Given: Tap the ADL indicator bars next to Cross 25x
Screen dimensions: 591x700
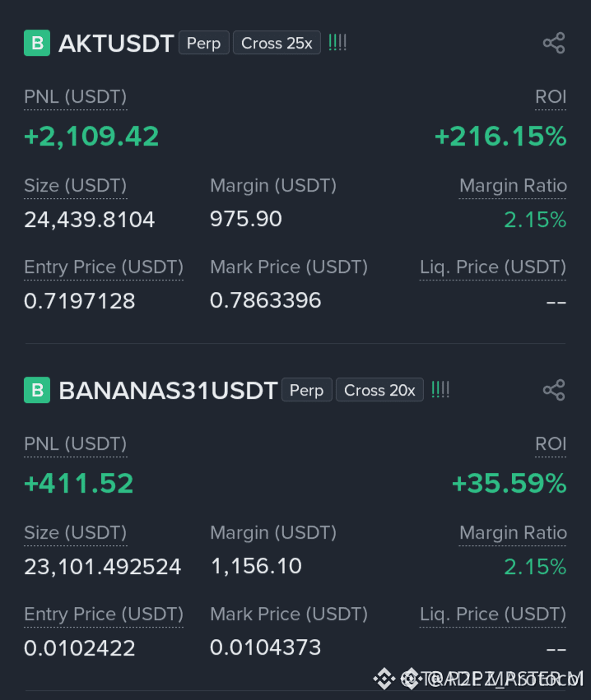Looking at the screenshot, I should (x=337, y=43).
